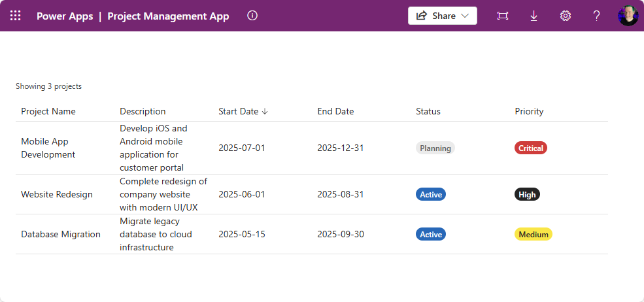Open the app launcher waffle icon
644x302 pixels.
pyautogui.click(x=16, y=16)
